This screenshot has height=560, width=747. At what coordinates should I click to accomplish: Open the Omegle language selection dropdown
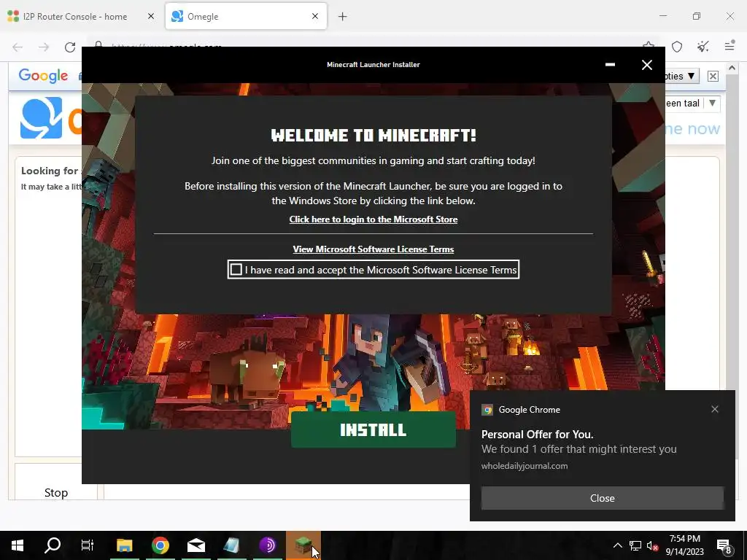pyautogui.click(x=692, y=104)
